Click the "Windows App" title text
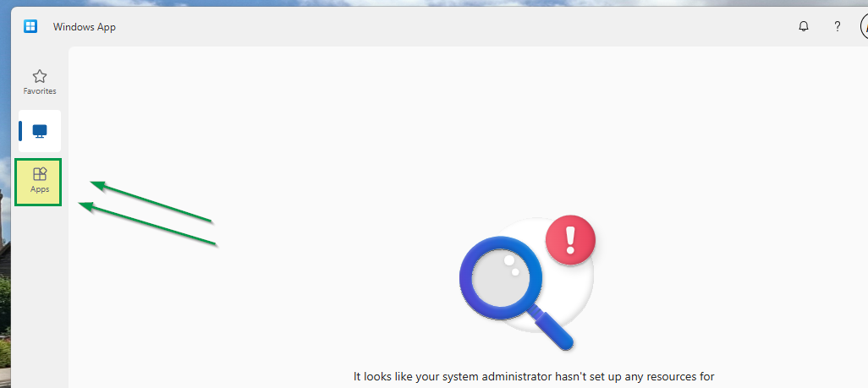 coord(84,26)
